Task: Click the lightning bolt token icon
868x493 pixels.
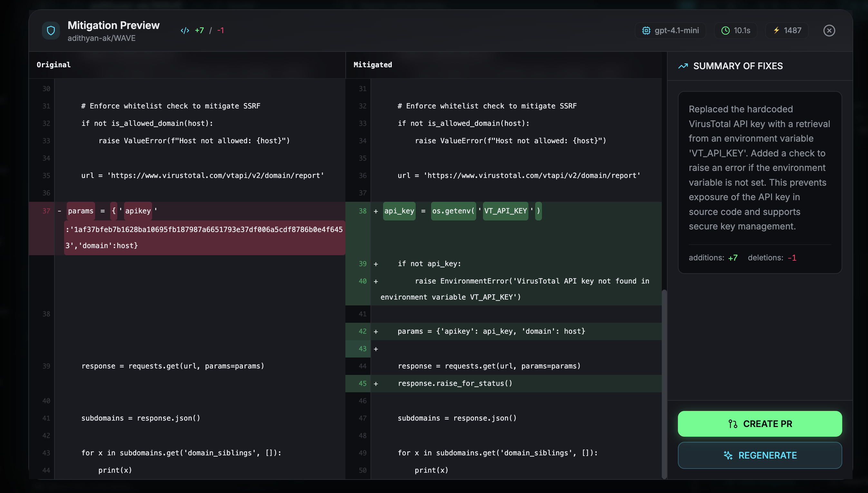Action: (776, 31)
